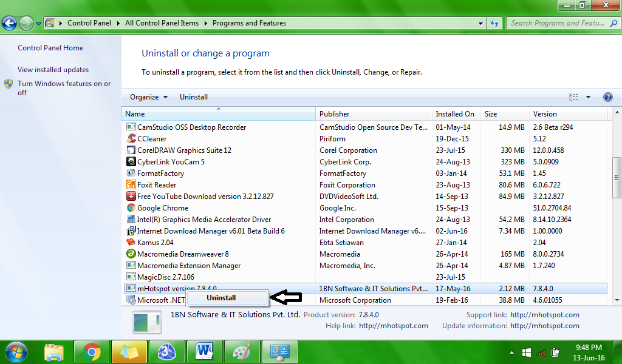Image resolution: width=622 pixels, height=364 pixels.
Task: Click the mHotspot details pane thumbnail
Action: tap(147, 322)
